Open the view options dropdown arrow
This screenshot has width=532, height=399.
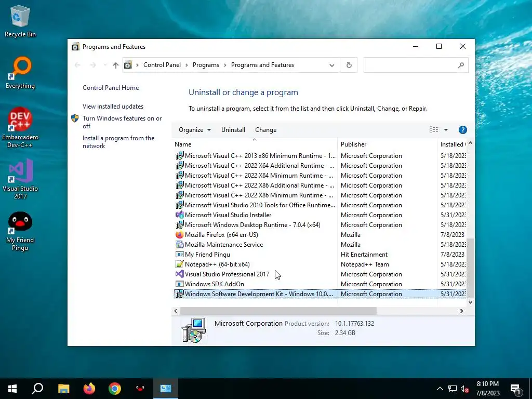click(446, 130)
